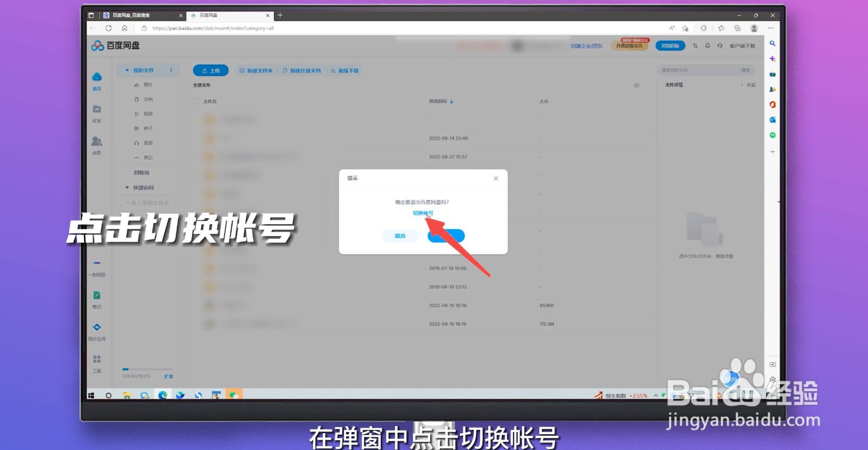This screenshot has height=450, width=868.
Task: Open the three-dot menu beside 我的文件
Action: 171,70
